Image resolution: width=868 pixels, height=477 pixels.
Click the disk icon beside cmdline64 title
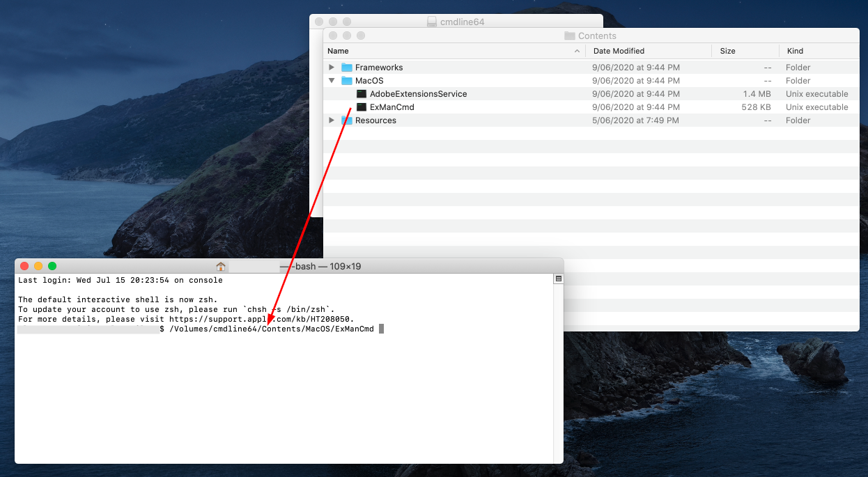tap(432, 22)
